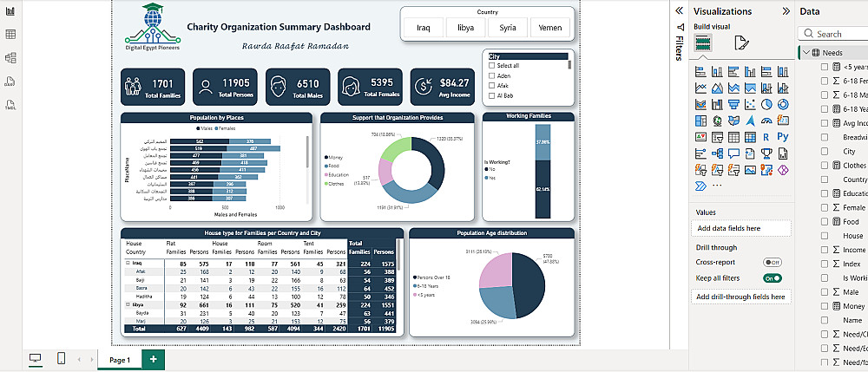The height and width of the screenshot is (372, 868).
Task: Choose Scatter chart visual
Action: [x=750, y=104]
